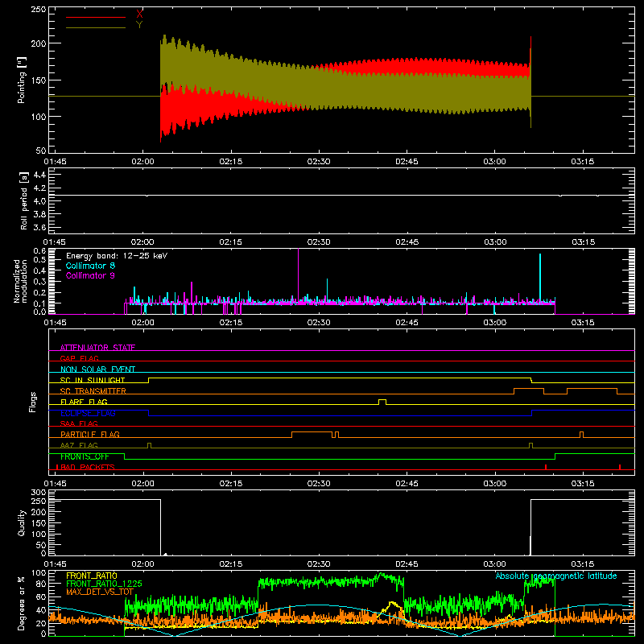Click the Normalized modulation axis title
Viewport: 644px width, 644px height.
20,281
